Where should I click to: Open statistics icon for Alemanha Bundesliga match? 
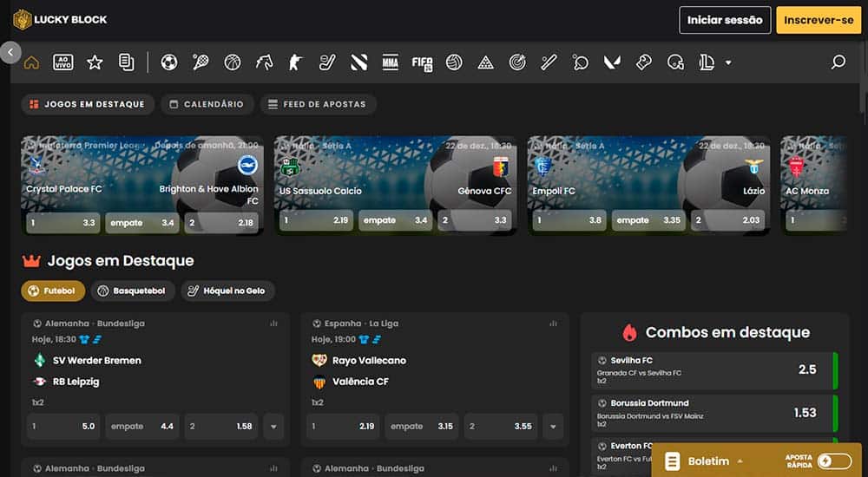[x=273, y=323]
